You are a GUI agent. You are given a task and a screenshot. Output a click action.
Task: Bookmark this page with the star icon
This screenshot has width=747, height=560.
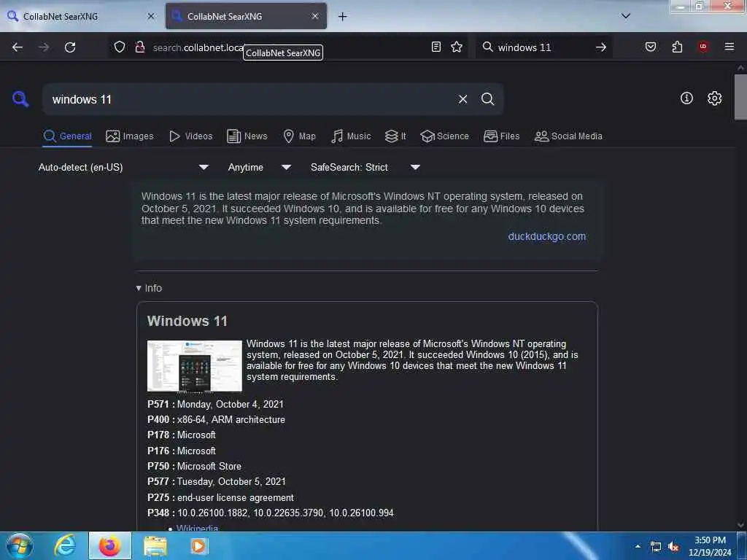(x=457, y=47)
